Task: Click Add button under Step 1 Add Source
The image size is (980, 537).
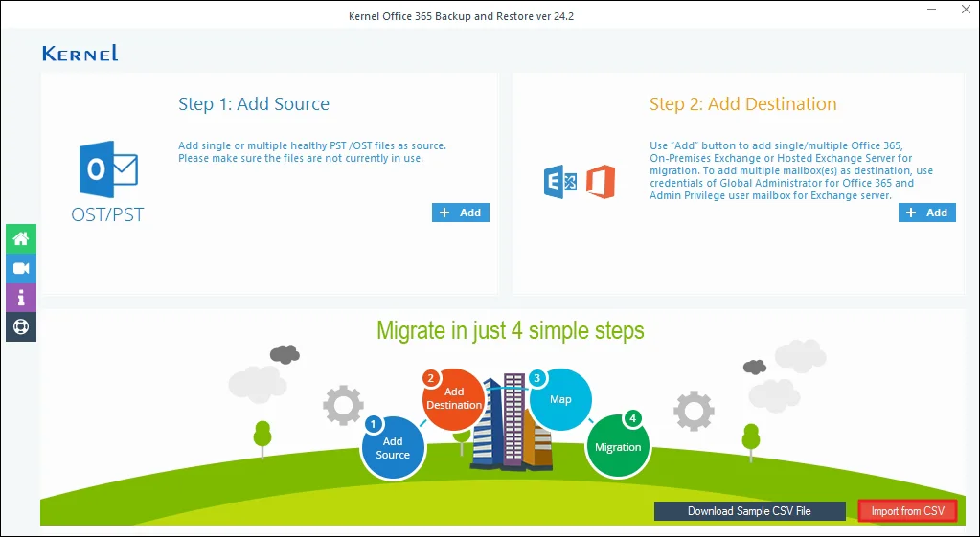Action: click(461, 213)
